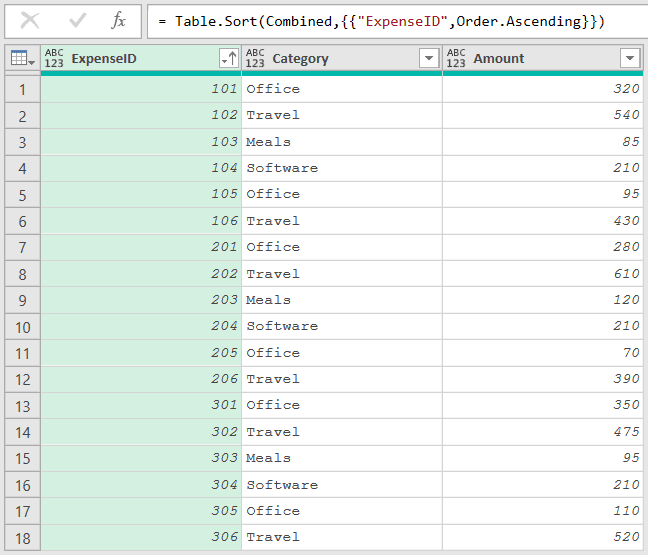This screenshot has height=555, width=648.
Task: Click ExpenseID cell 202
Action: tap(141, 274)
